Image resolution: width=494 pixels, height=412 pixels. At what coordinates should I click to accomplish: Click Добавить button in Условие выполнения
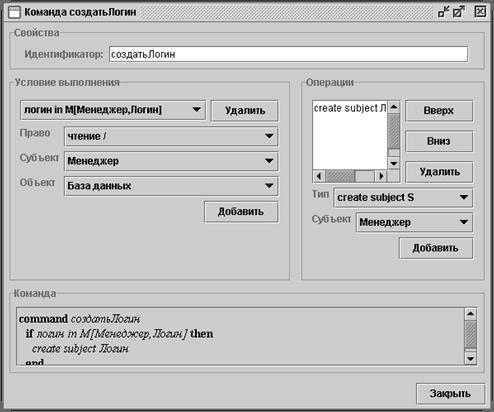[x=241, y=212]
